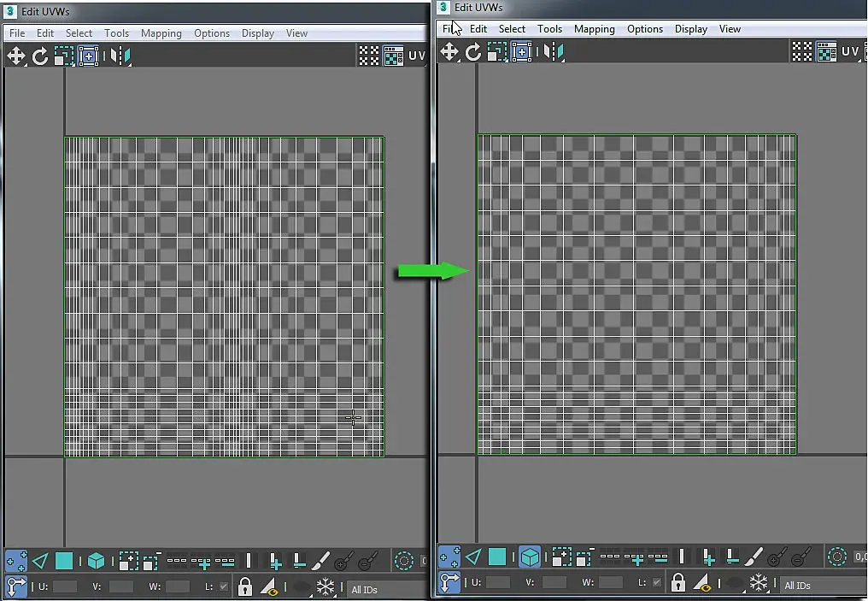Image resolution: width=868 pixels, height=601 pixels.
Task: Click Ring selection icon in left window
Action: pos(249,561)
